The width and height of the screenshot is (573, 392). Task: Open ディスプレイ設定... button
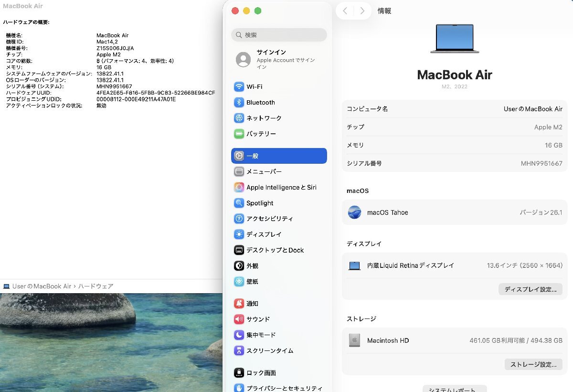click(530, 289)
